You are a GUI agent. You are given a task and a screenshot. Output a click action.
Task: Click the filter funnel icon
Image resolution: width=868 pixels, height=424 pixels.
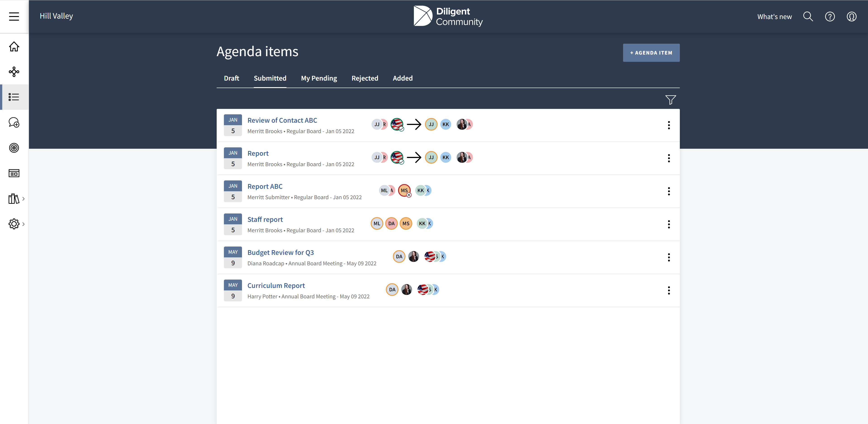[x=670, y=100]
